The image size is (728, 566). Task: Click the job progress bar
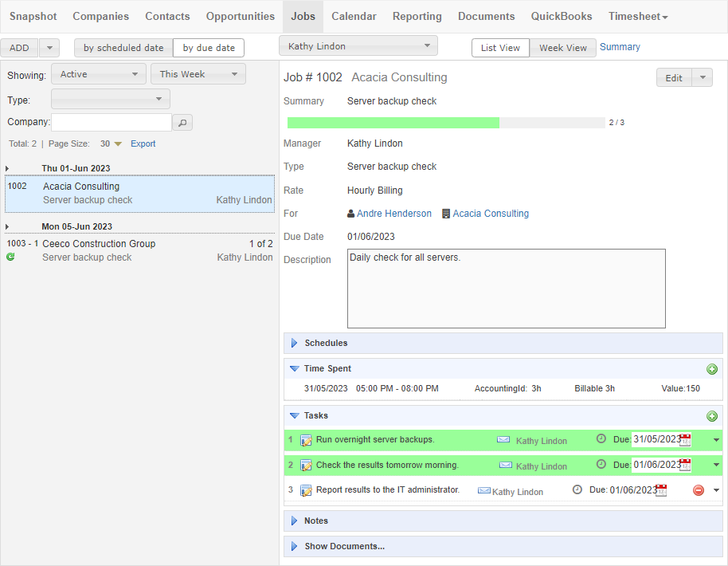click(446, 123)
